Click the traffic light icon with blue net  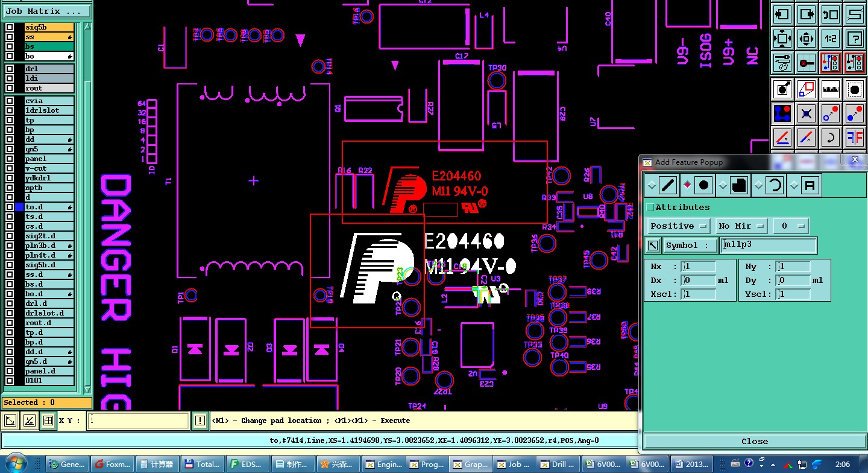tap(831, 63)
